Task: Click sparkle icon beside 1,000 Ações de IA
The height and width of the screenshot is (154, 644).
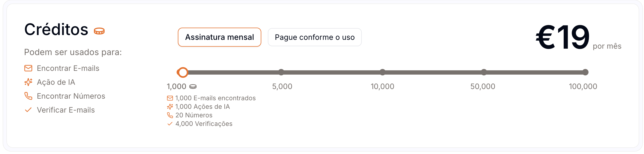Action: click(x=170, y=107)
